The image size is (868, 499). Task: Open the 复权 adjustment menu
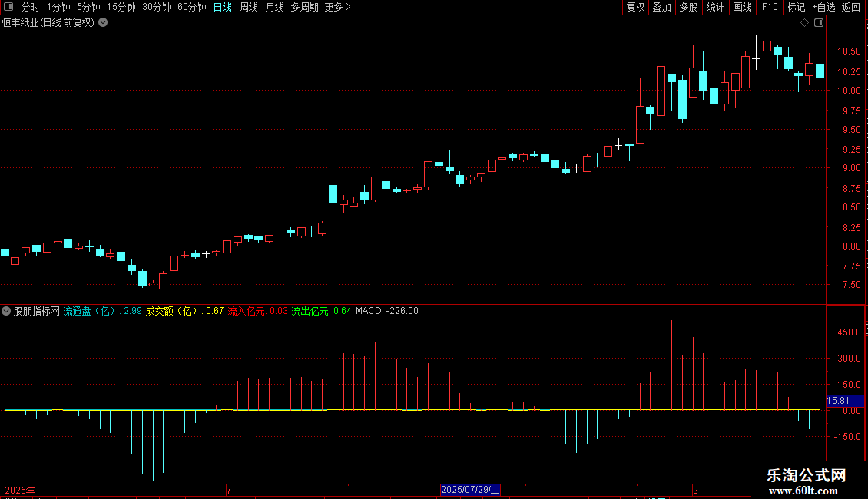635,7
